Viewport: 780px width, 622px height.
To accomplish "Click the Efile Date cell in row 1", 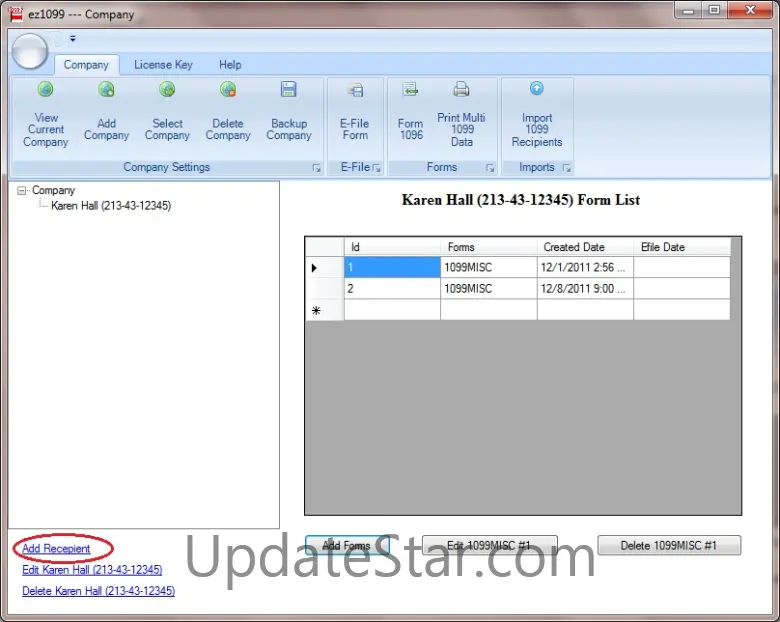I will [x=682, y=267].
